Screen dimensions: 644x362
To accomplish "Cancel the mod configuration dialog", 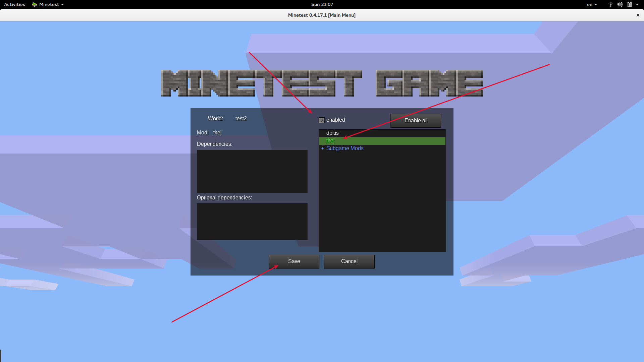I will tap(349, 261).
